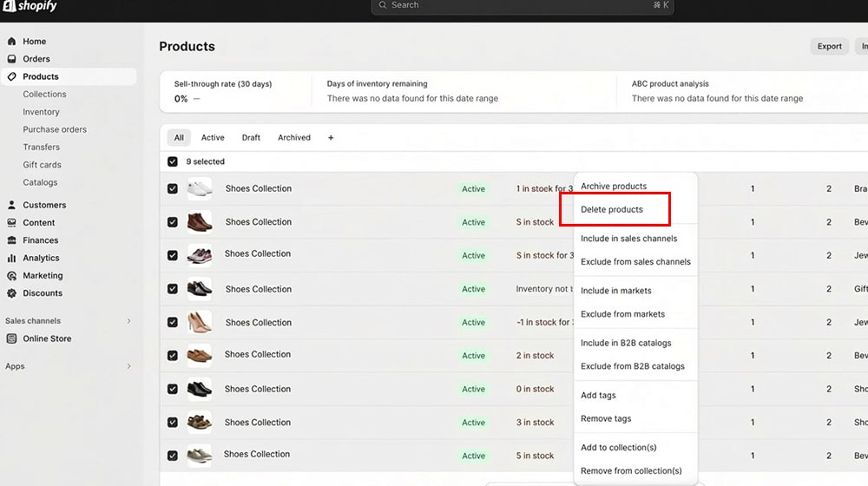Image resolution: width=868 pixels, height=486 pixels.
Task: Add a new view with plus icon
Action: coord(331,138)
